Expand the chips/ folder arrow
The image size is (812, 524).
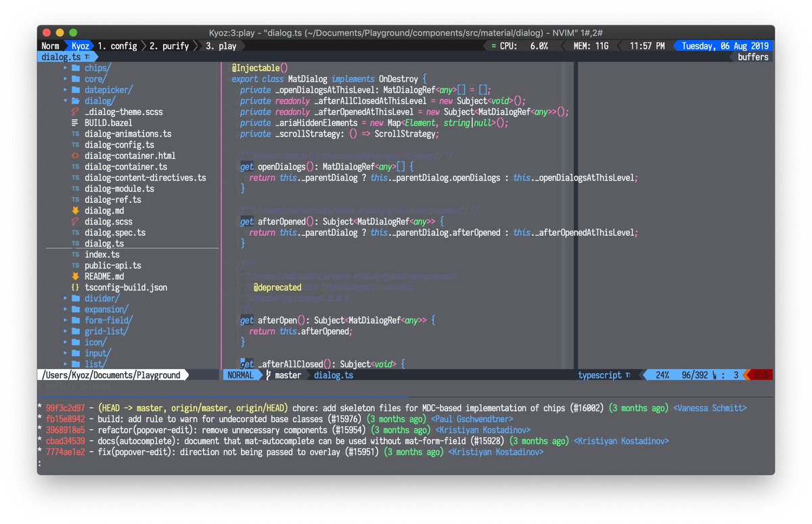pos(66,68)
